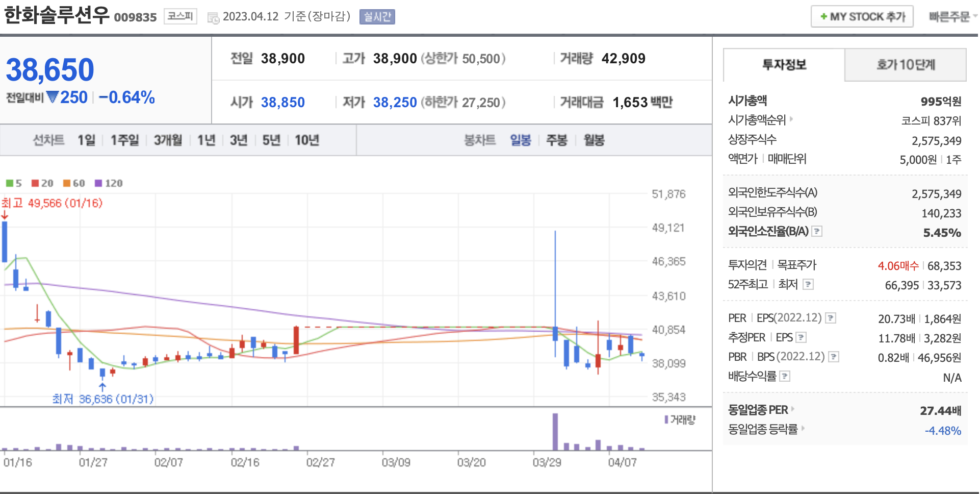
Task: Click the MY STOCK 추가 button
Action: click(x=862, y=17)
